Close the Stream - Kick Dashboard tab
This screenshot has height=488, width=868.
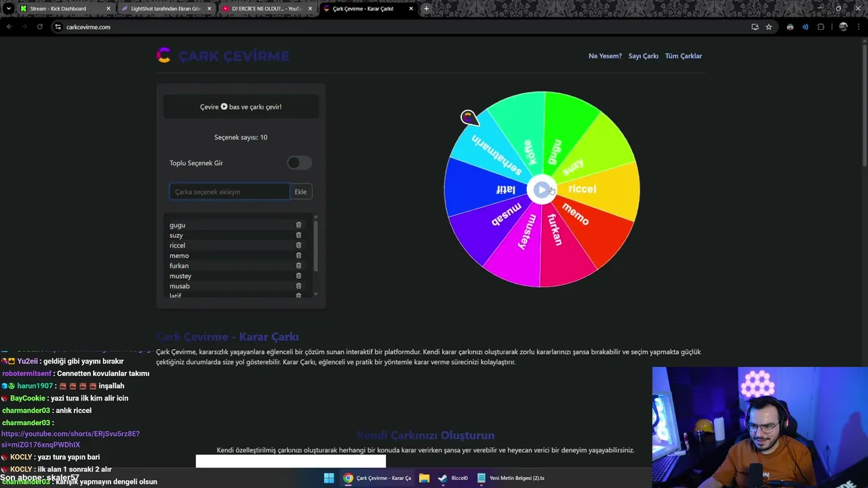coord(108,9)
